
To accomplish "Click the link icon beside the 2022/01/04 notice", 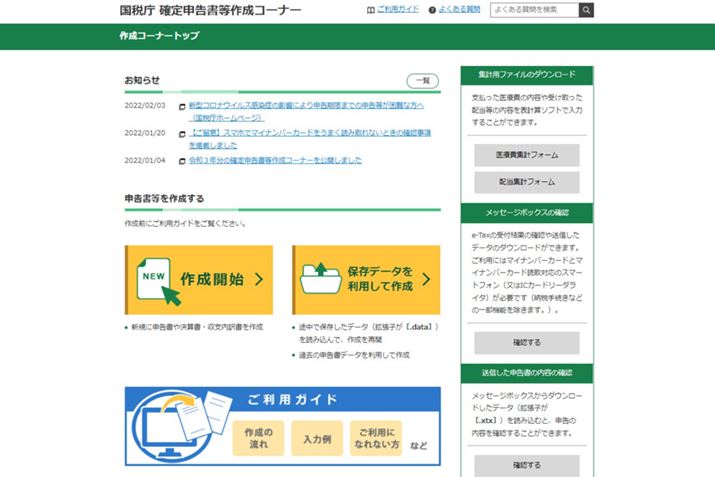I will [x=182, y=161].
